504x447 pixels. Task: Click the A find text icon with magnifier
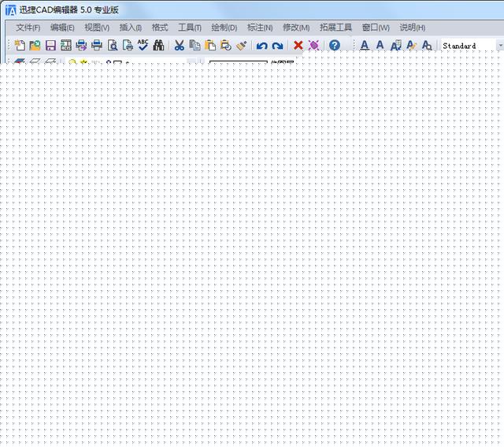(427, 45)
